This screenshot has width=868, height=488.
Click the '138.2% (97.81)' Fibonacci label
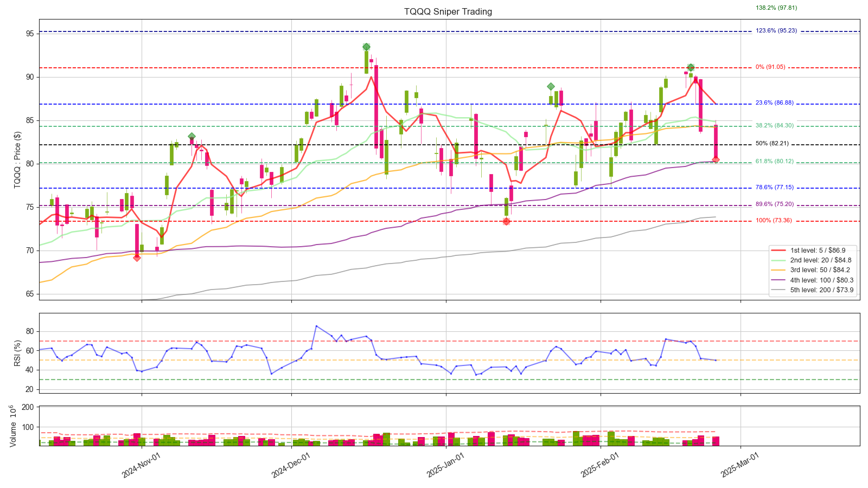click(x=776, y=8)
